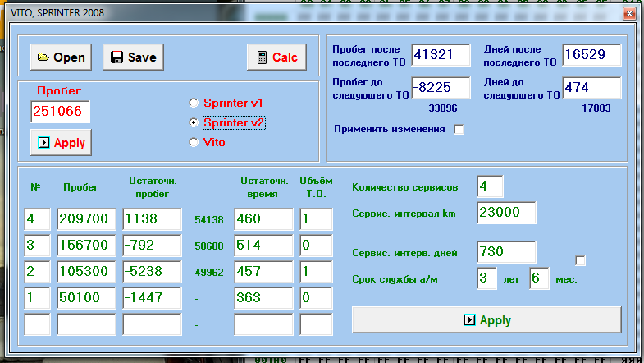
Task: Tick the checkbox beside Сервис. интерв. дней
Action: [580, 260]
